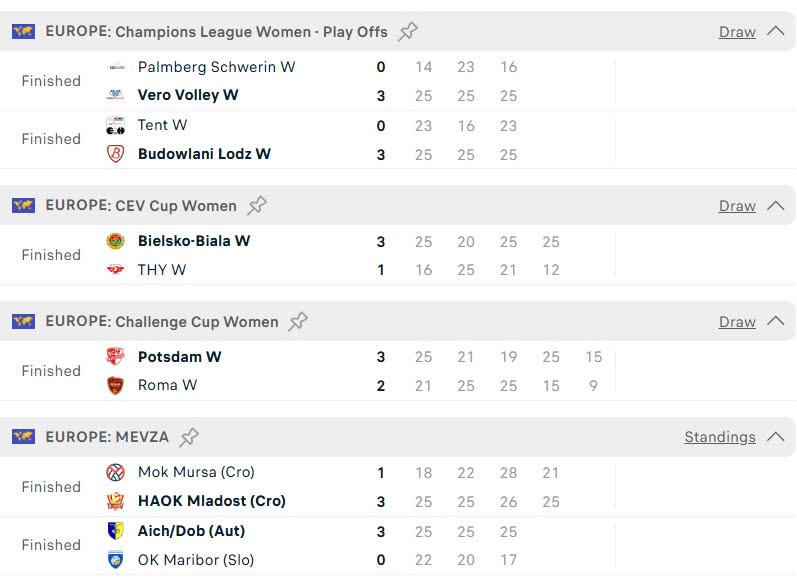Pin the MEVZA league
This screenshot has height=580, width=797.
point(189,437)
